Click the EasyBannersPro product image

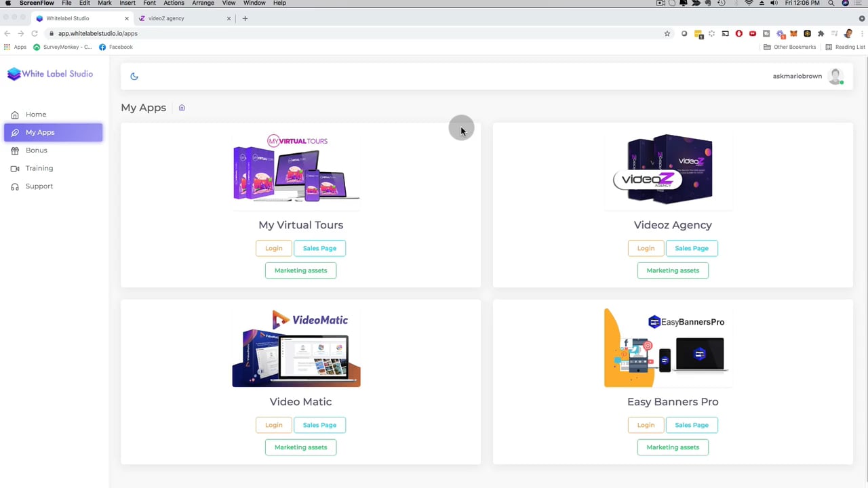(669, 348)
